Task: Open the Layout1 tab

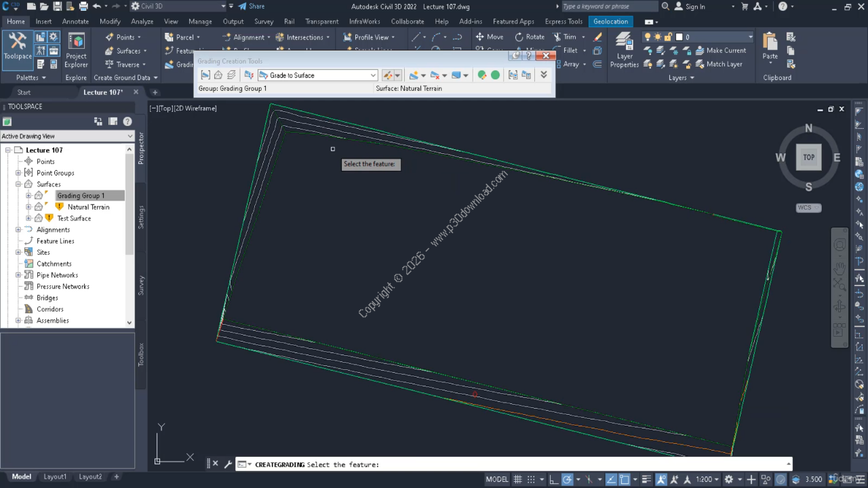Action: coord(55,476)
